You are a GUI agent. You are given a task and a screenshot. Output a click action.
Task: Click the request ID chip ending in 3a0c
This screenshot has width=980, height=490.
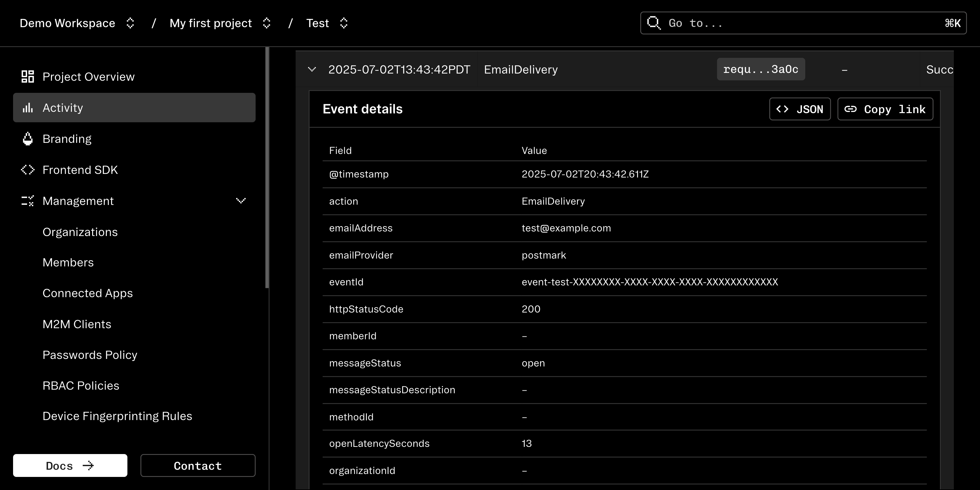[x=761, y=69]
